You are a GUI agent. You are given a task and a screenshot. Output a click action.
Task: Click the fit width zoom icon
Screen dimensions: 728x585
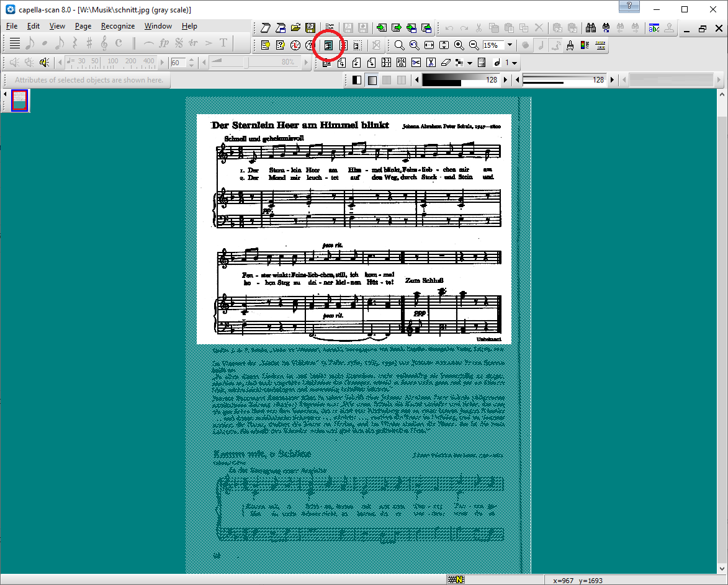click(x=429, y=45)
